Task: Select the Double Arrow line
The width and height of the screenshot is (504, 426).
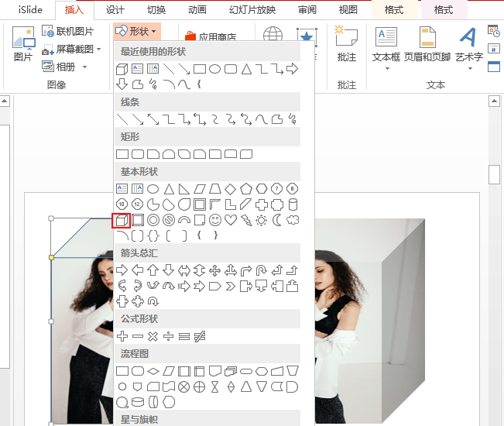Action: tap(153, 119)
